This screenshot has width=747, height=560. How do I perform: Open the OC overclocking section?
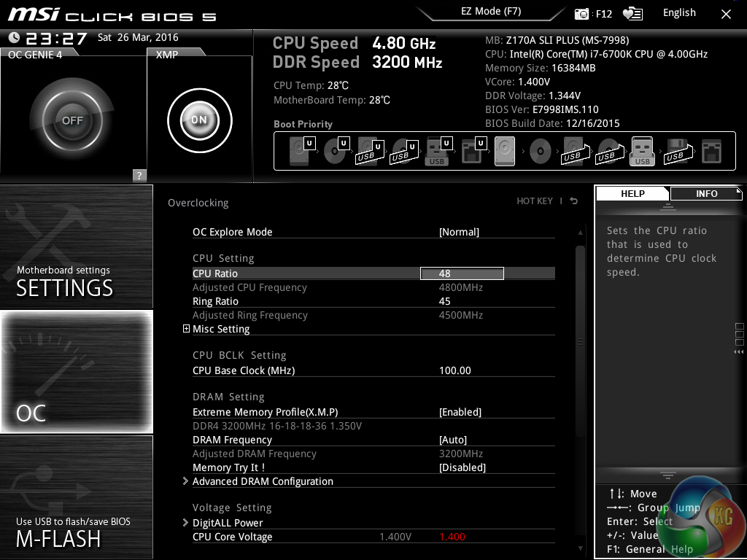(76, 372)
